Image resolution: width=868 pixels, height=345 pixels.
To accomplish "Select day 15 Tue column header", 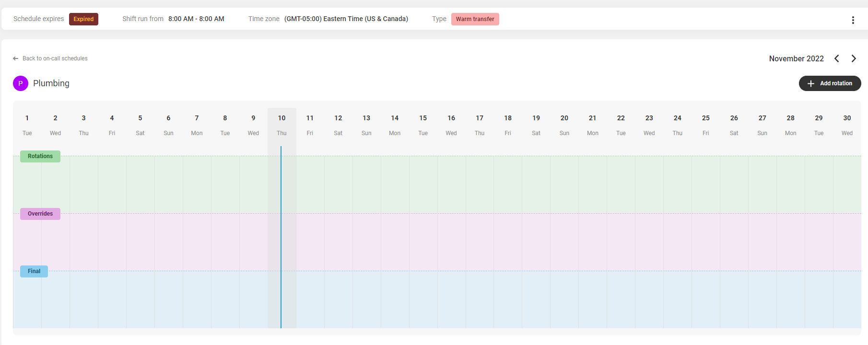I will point(423,125).
